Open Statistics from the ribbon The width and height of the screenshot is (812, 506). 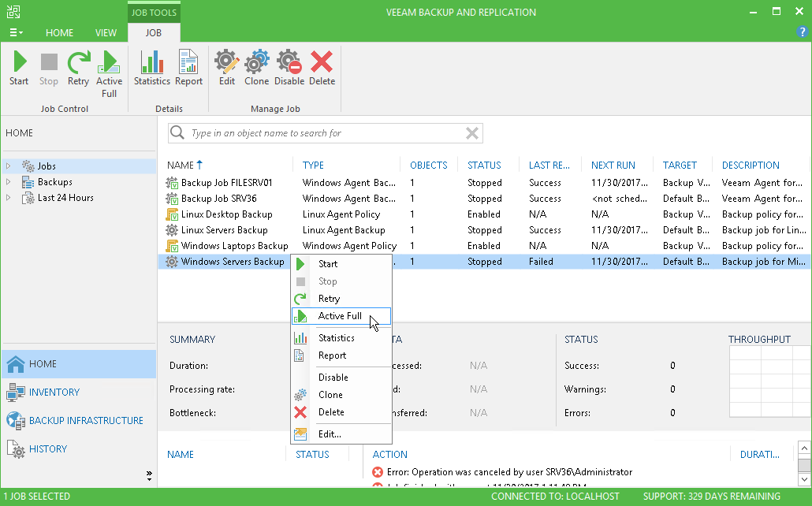pos(151,68)
